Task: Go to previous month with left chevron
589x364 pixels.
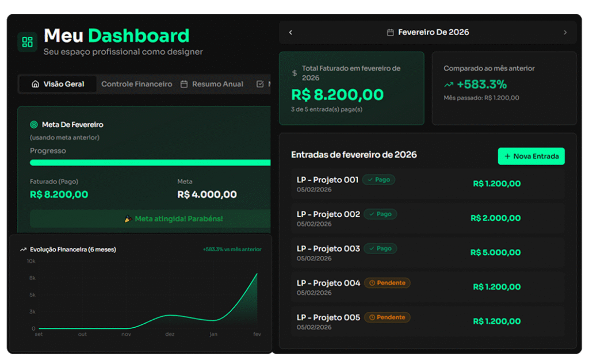Action: pyautogui.click(x=290, y=33)
